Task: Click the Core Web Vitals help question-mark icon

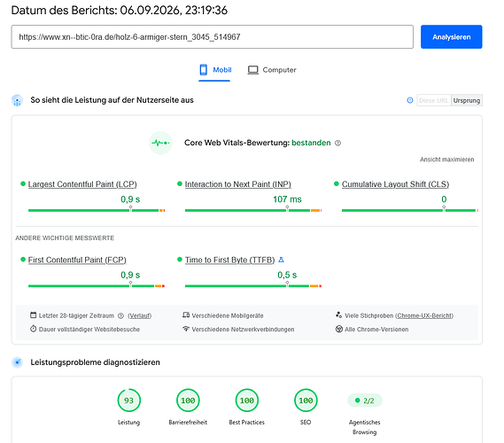Action: (337, 143)
